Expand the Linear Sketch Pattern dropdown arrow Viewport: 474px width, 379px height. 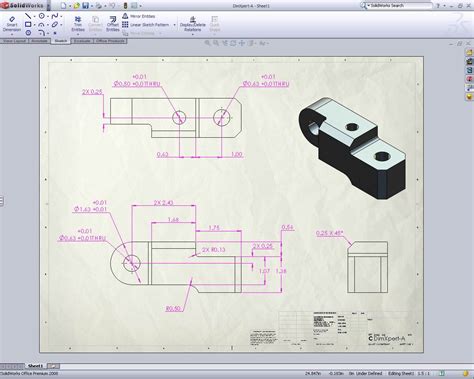point(174,25)
